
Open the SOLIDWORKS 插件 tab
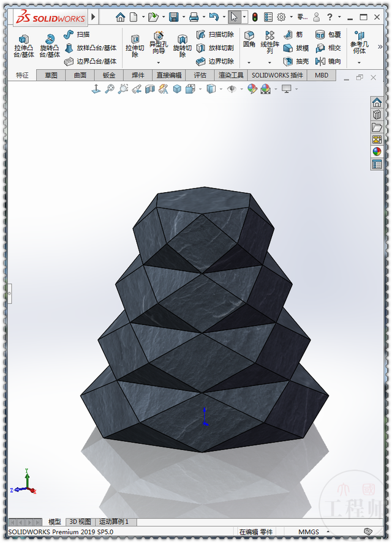click(x=277, y=75)
